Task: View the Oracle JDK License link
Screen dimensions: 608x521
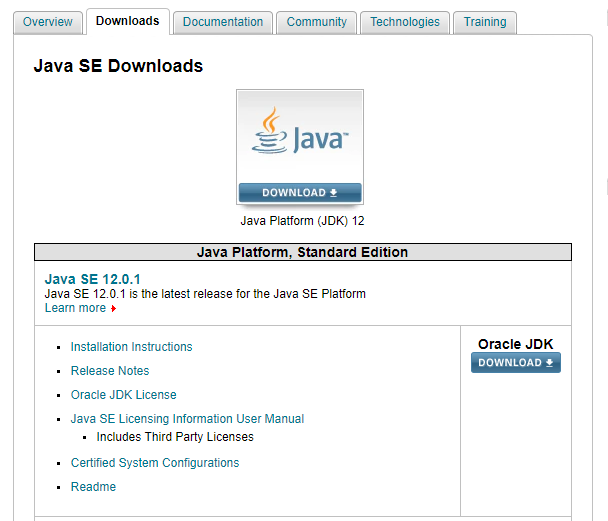Action: pyautogui.click(x=123, y=395)
